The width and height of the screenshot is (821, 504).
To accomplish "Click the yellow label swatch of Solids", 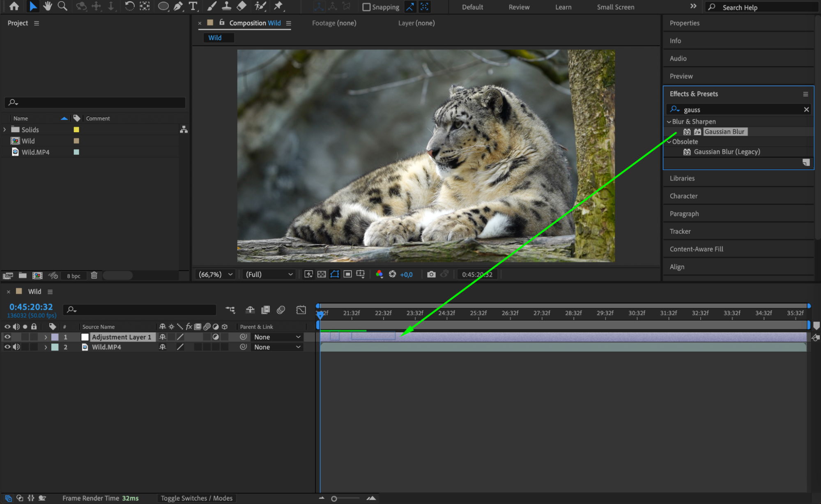I will (x=76, y=130).
